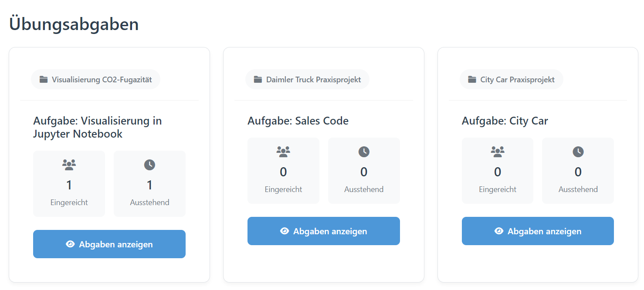Click folder icon beside Daimler Truck Praxisprojekt

pyautogui.click(x=258, y=80)
